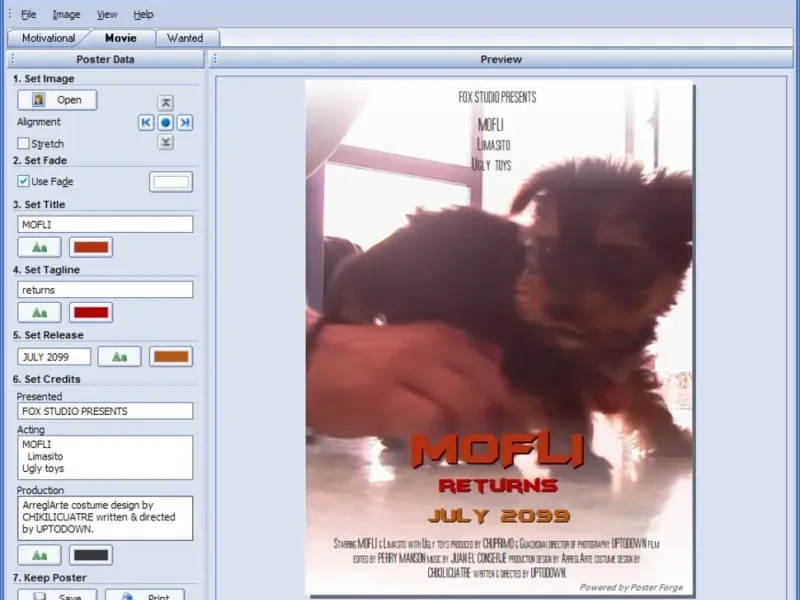Open the Image menu
800x600 pixels.
click(x=66, y=14)
